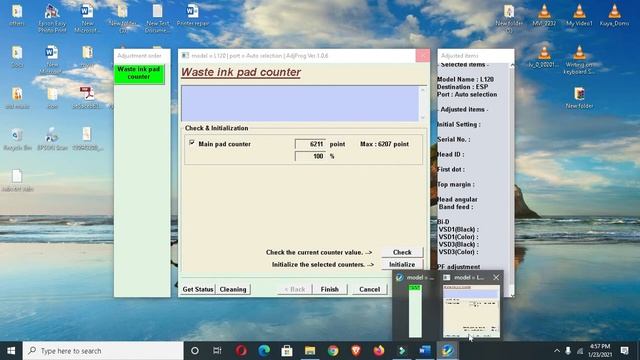Open Microsoft Store from the taskbar
Image resolution: width=640 pixels, height=360 pixels.
point(287,351)
